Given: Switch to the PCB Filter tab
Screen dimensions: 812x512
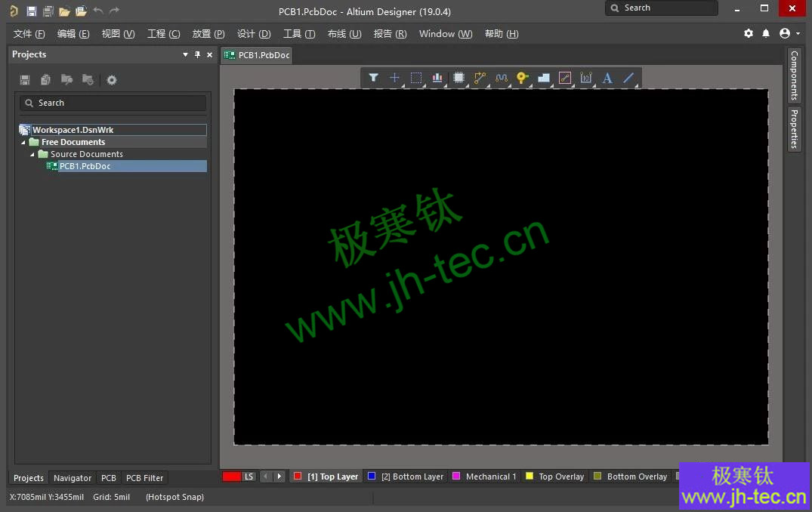Looking at the screenshot, I should tap(144, 478).
